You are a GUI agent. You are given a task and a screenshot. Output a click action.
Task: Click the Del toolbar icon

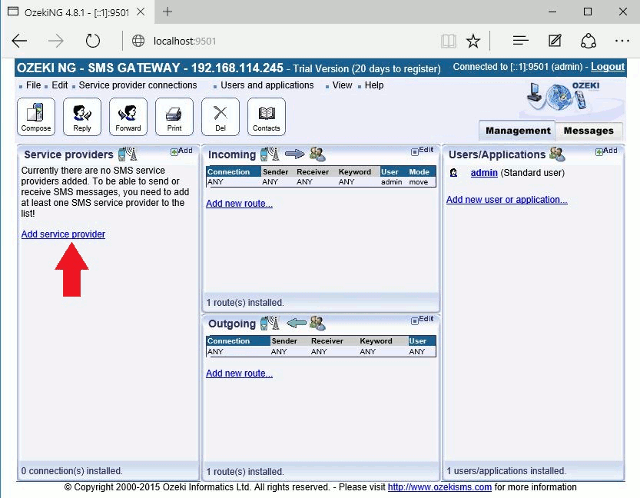click(x=220, y=117)
